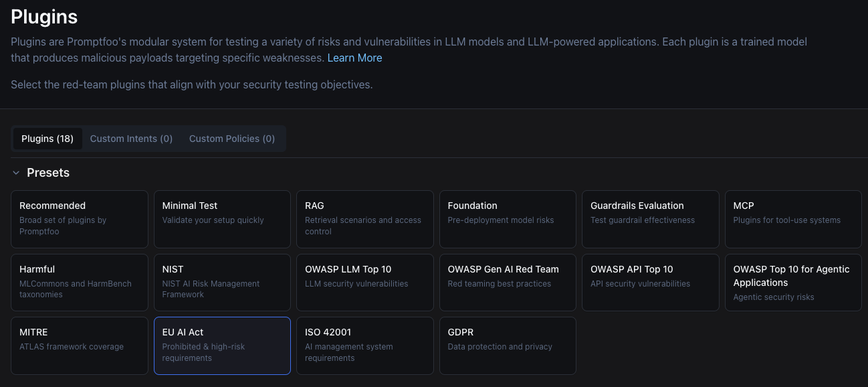Select OWASP Top 10 for Agentic Applications

[793, 282]
